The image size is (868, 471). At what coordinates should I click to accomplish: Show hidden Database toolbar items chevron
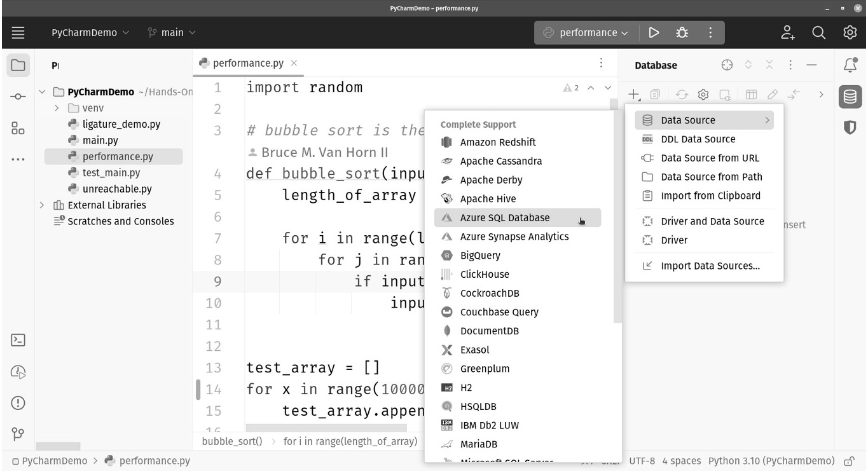click(x=821, y=95)
